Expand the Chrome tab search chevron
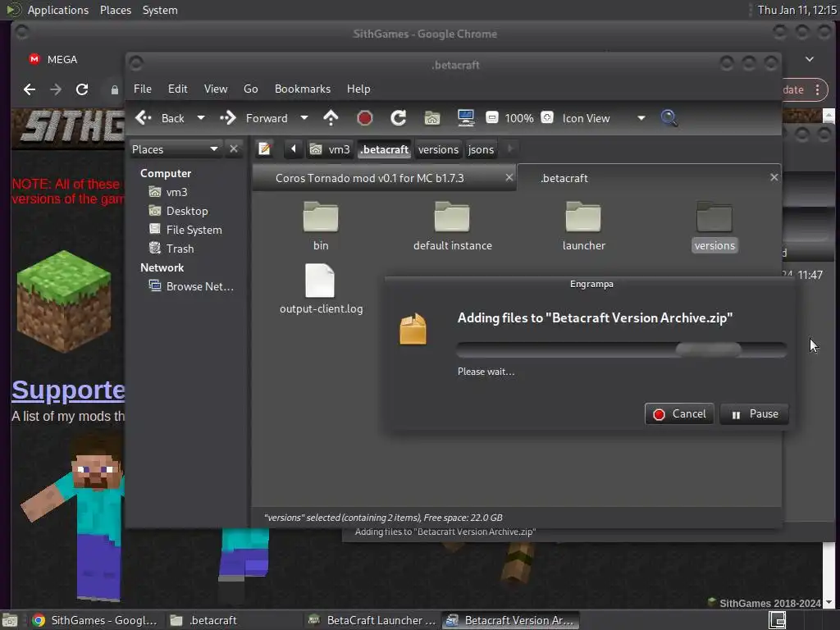 pos(810,59)
